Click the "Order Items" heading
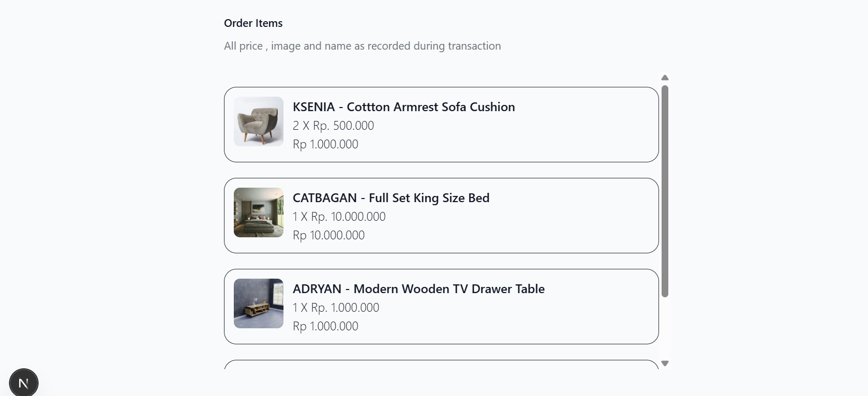This screenshot has height=396, width=868. click(253, 23)
